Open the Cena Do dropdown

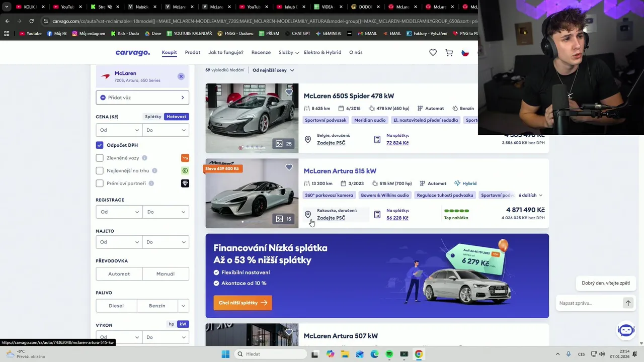coord(166,130)
